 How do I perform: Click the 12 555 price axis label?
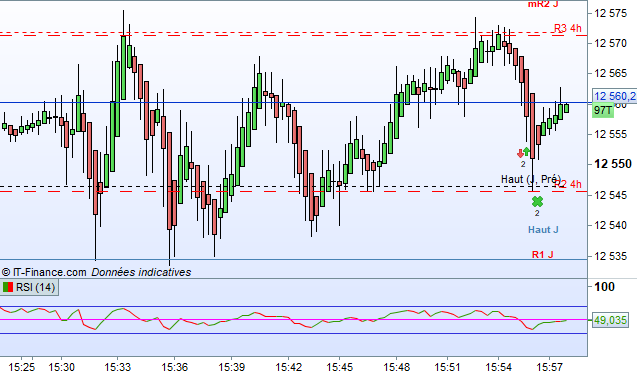(610, 134)
